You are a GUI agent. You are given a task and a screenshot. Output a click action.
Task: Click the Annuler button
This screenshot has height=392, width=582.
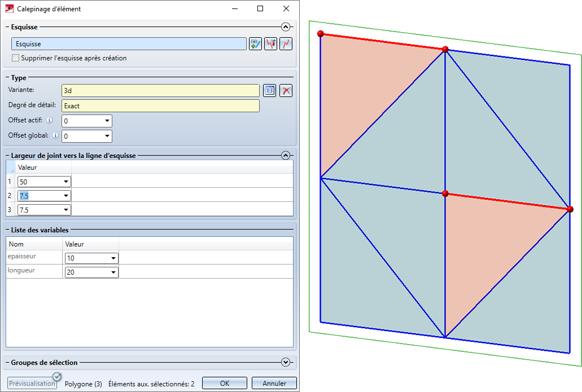[274, 384]
